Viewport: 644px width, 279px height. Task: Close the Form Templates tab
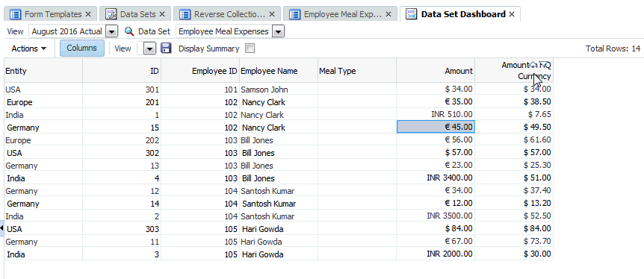(88, 14)
